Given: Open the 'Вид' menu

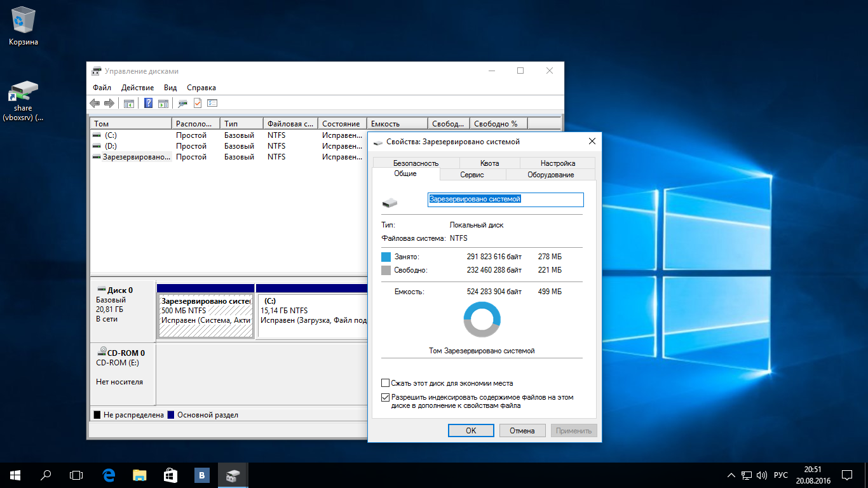Looking at the screenshot, I should click(x=170, y=88).
